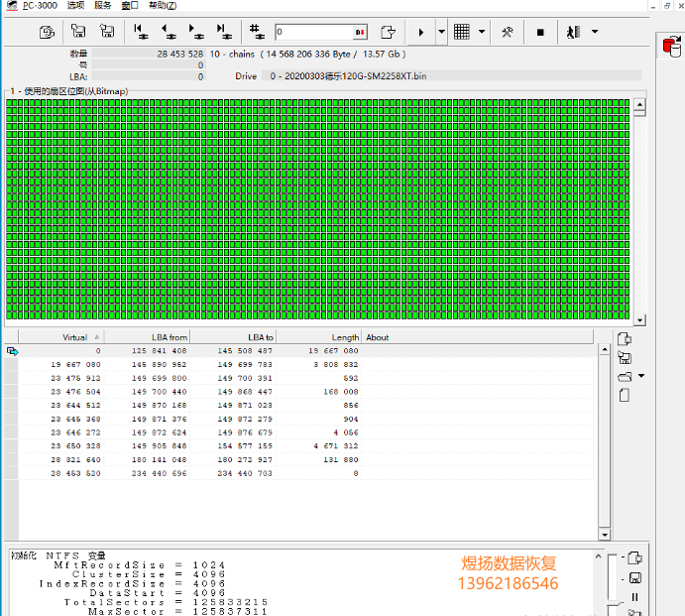The image size is (685, 616).
Task: Click the disk refresh icon in toolbar
Action: [x=47, y=32]
